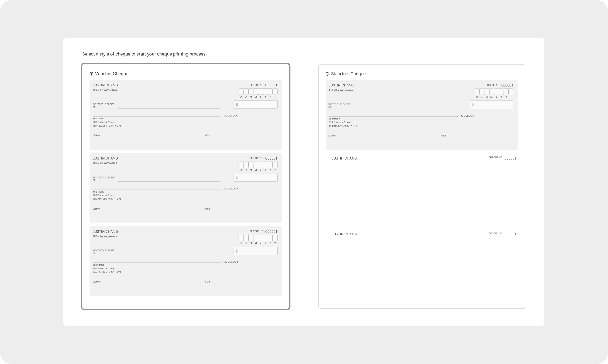The height and width of the screenshot is (364, 608).
Task: Click the dollar amount field in top voucher cheque
Action: pyautogui.click(x=255, y=104)
